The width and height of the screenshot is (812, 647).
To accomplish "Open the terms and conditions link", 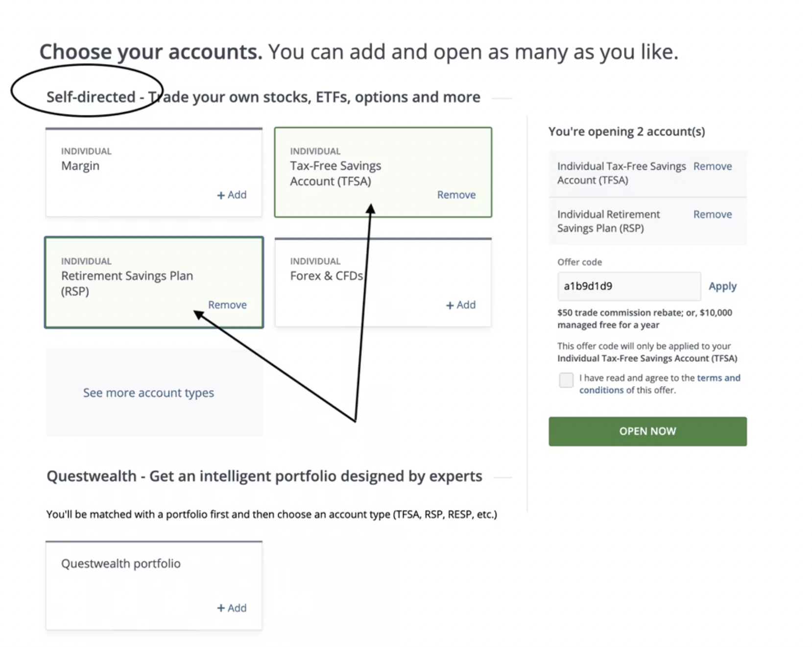I will tap(718, 378).
